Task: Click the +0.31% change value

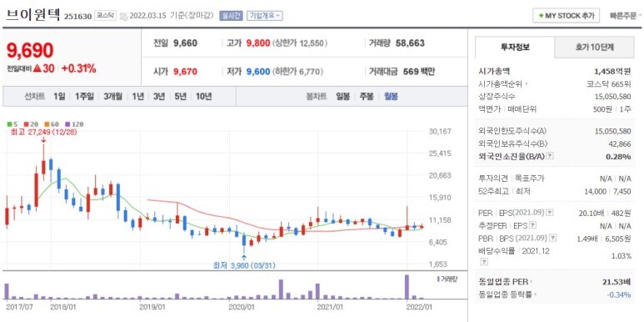Action: pyautogui.click(x=78, y=68)
